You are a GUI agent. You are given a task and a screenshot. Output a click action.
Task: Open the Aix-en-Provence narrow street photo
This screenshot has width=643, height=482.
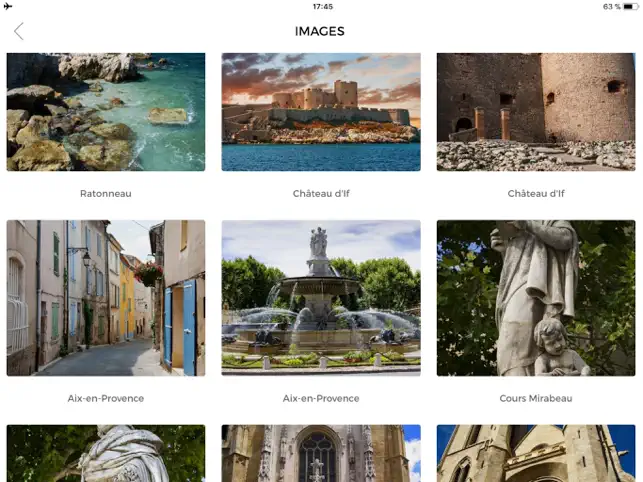(106, 298)
